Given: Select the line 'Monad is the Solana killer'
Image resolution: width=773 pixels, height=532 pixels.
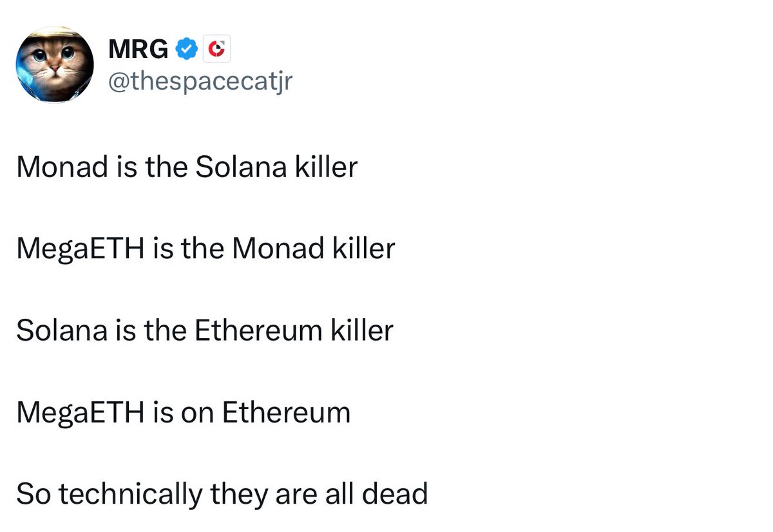Looking at the screenshot, I should click(187, 167).
